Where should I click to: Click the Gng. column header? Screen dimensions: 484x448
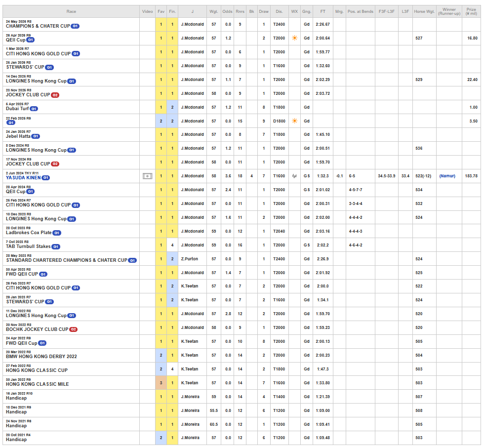[x=307, y=11]
